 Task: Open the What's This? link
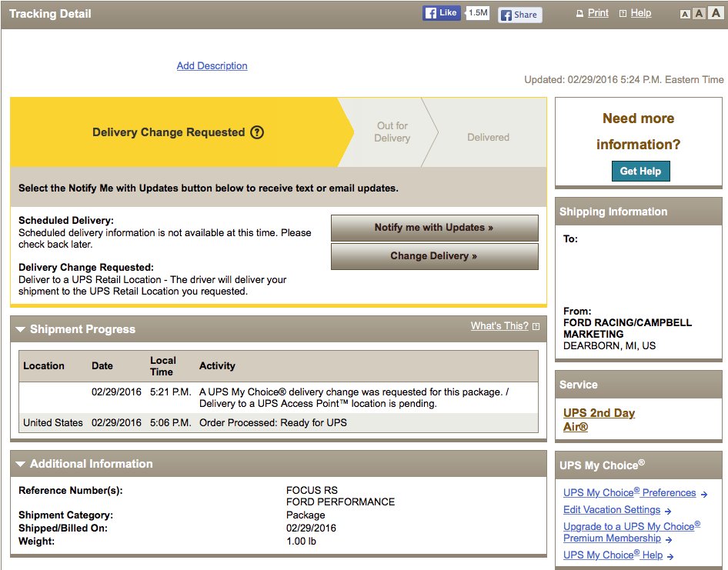coord(499,326)
